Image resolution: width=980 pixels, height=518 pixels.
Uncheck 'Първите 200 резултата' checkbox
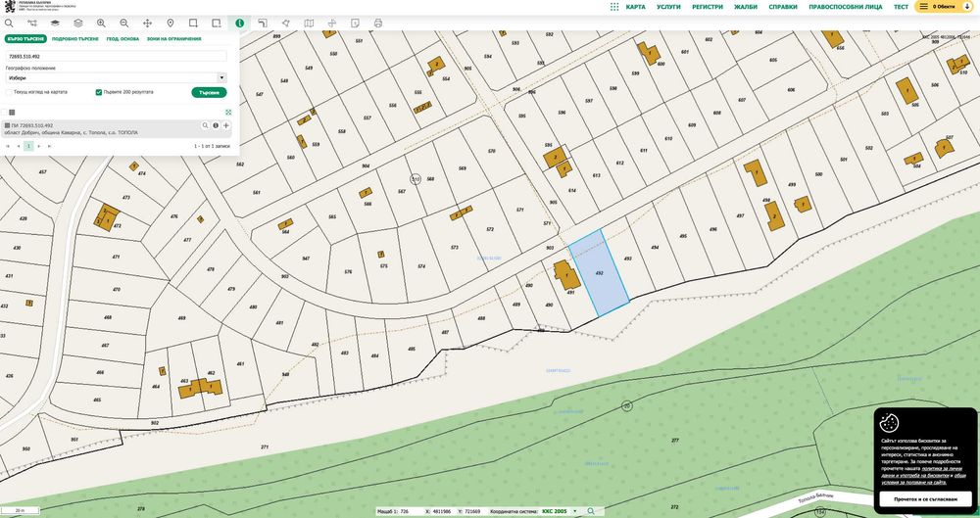pyautogui.click(x=99, y=92)
